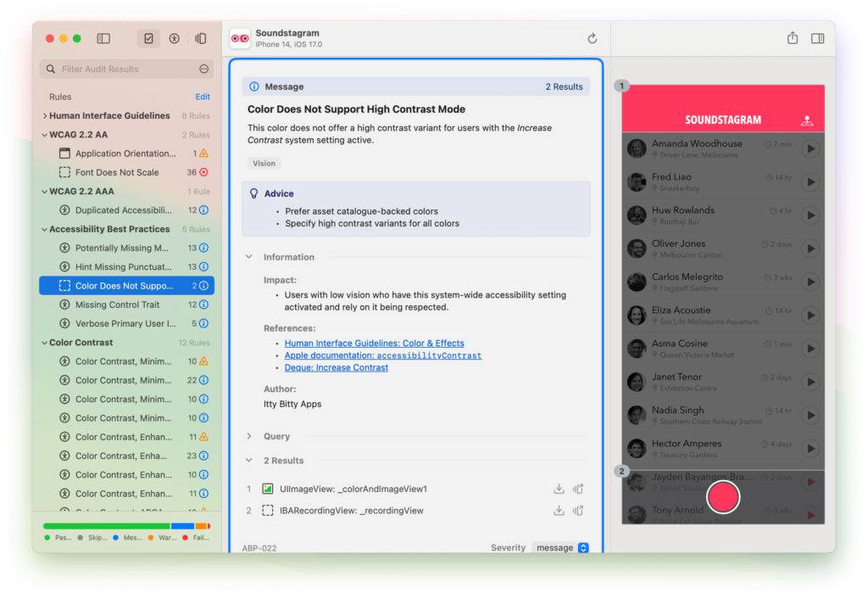This screenshot has width=868, height=598.
Task: Click the accessibility figure toolbar icon
Action: (x=175, y=38)
